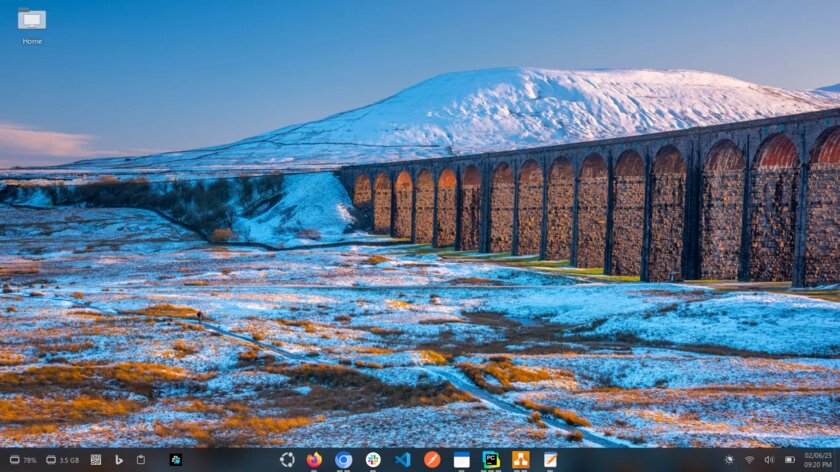This screenshot has width=840, height=472.
Task: Click the Bing icon in the panel
Action: [119, 460]
